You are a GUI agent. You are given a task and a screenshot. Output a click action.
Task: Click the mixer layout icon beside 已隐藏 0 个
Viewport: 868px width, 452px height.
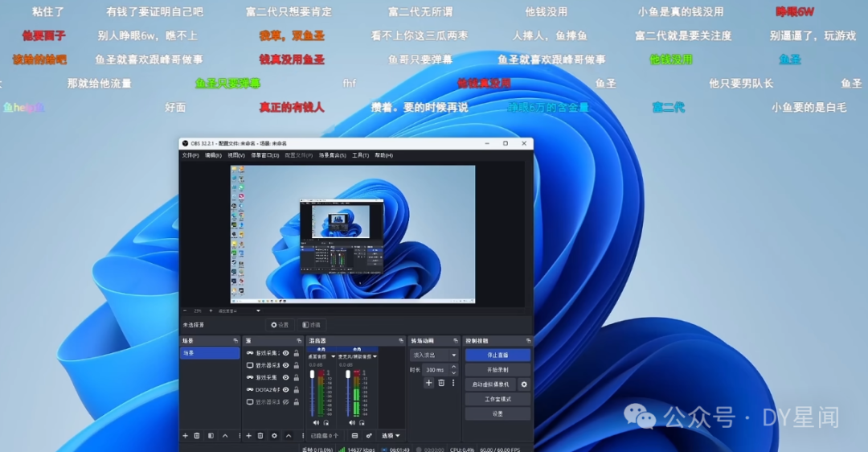(355, 436)
